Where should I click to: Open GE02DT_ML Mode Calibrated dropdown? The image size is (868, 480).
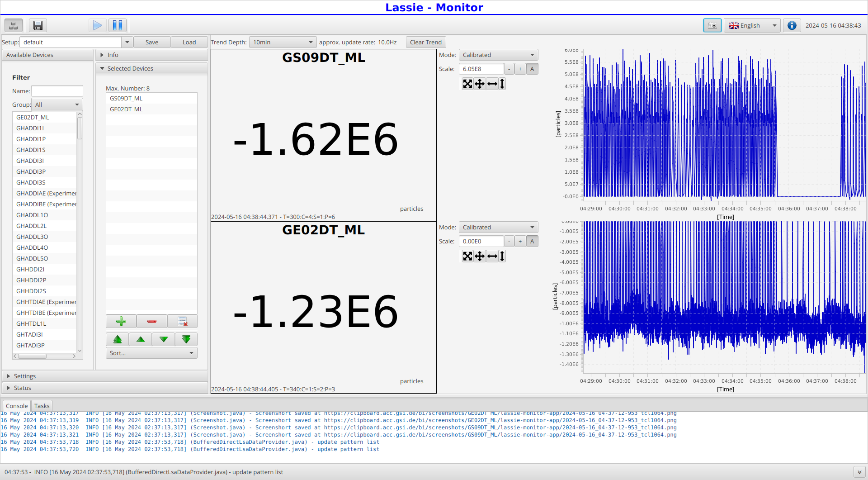(x=498, y=227)
